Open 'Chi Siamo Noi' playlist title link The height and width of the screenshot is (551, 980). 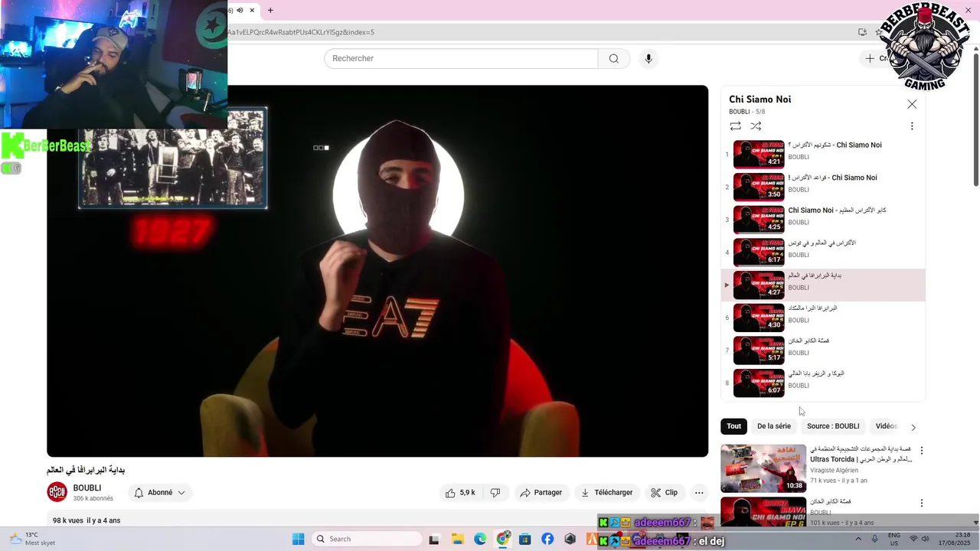[x=759, y=99]
